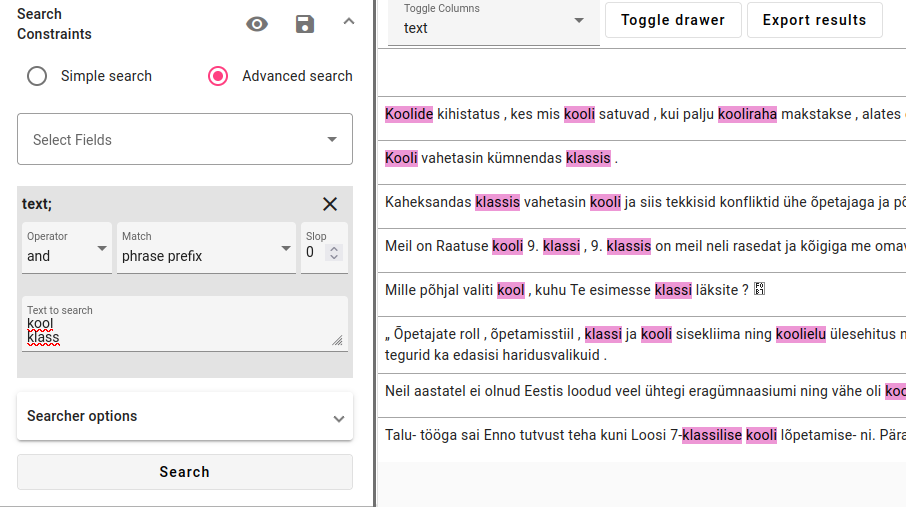Focus the Text to search field

[x=185, y=324]
